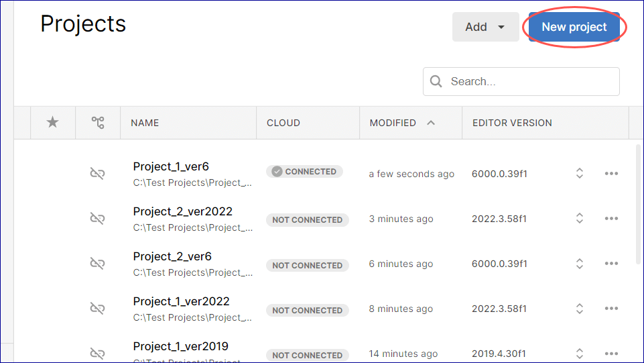Click the version control column header icon

click(98, 122)
